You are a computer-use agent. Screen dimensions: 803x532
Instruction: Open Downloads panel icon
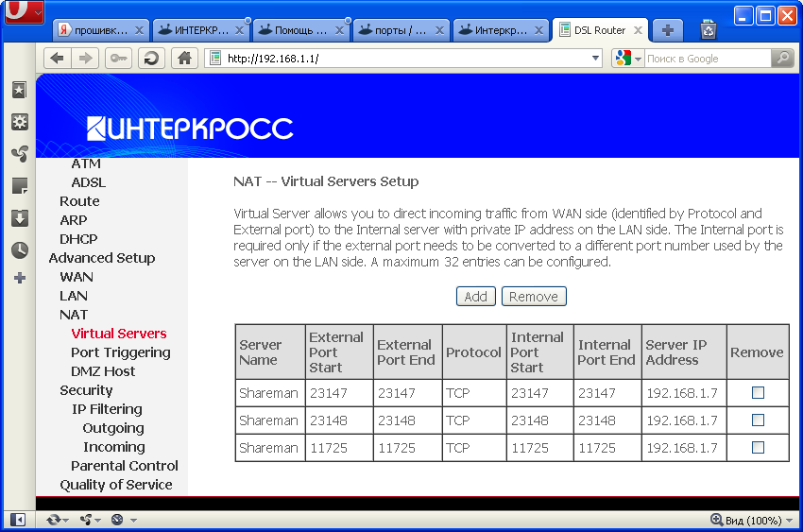(20, 218)
